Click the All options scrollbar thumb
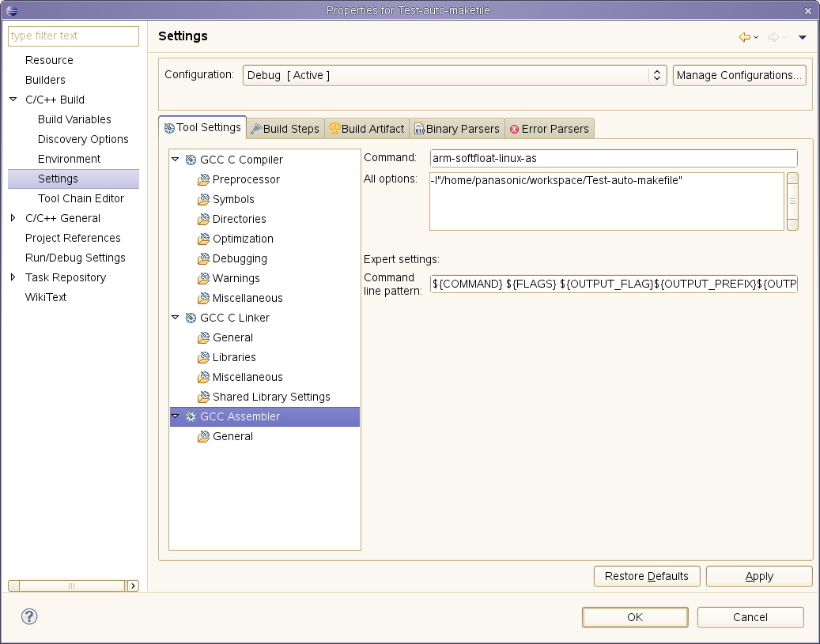This screenshot has height=644, width=820. [x=792, y=201]
